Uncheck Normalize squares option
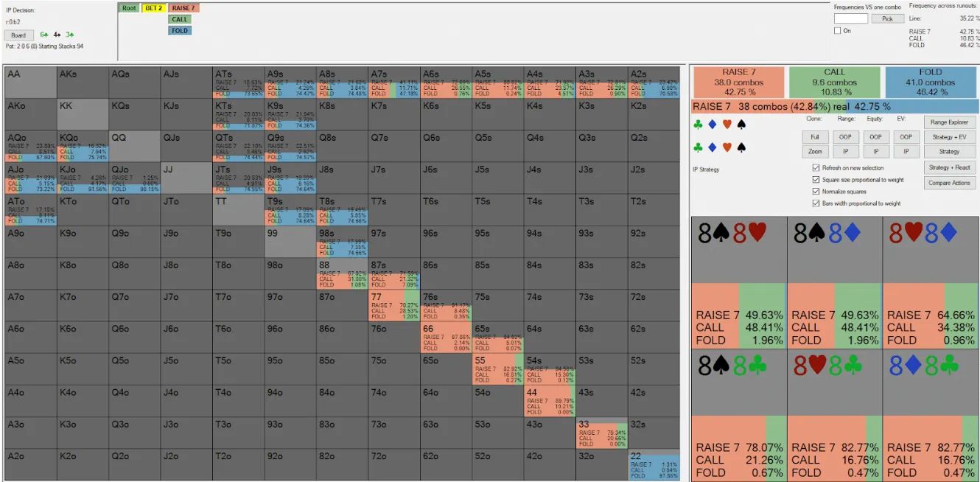 pos(816,192)
